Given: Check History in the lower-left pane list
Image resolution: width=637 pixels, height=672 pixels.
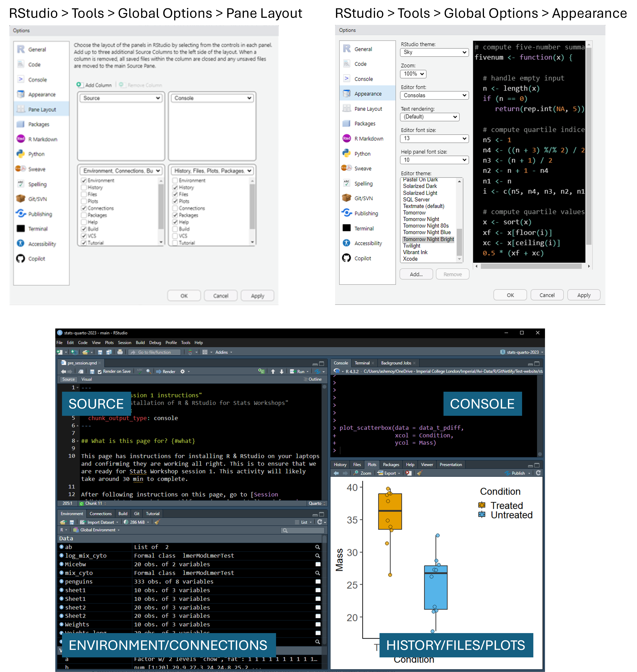Looking at the screenshot, I should tap(84, 187).
